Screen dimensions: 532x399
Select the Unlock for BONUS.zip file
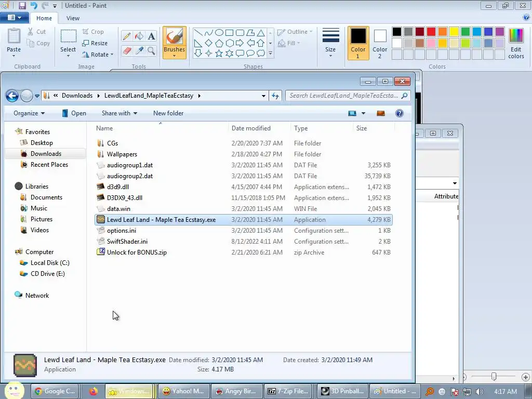coord(243,252)
